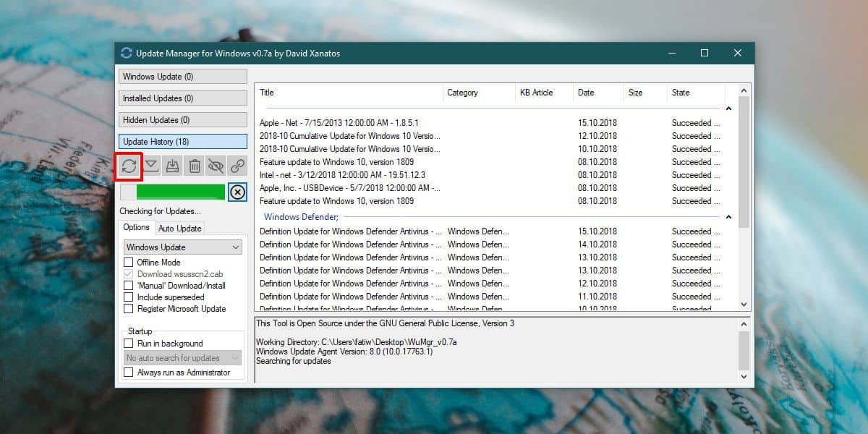Maximize the Update Manager window
This screenshot has height=434, width=868.
(705, 53)
